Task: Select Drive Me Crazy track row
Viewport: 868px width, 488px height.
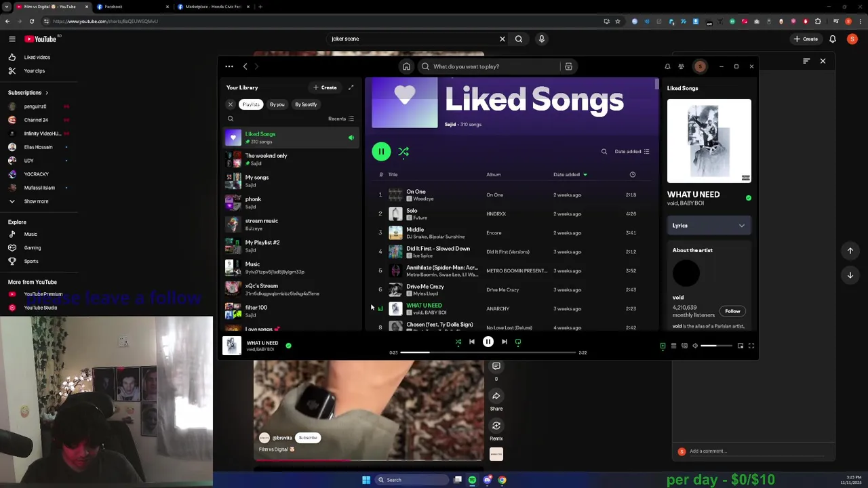Action: (512, 290)
